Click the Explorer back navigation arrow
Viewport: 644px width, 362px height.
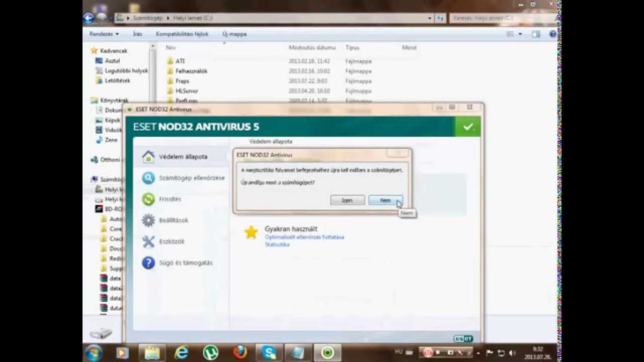coord(89,18)
